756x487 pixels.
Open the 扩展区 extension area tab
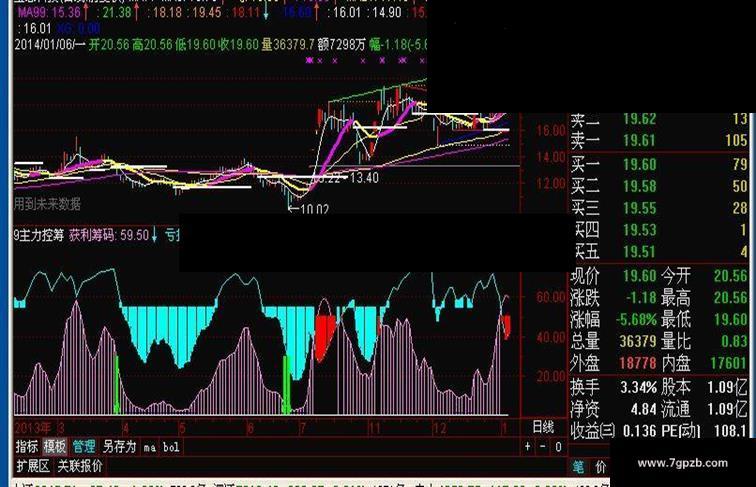coord(33,466)
